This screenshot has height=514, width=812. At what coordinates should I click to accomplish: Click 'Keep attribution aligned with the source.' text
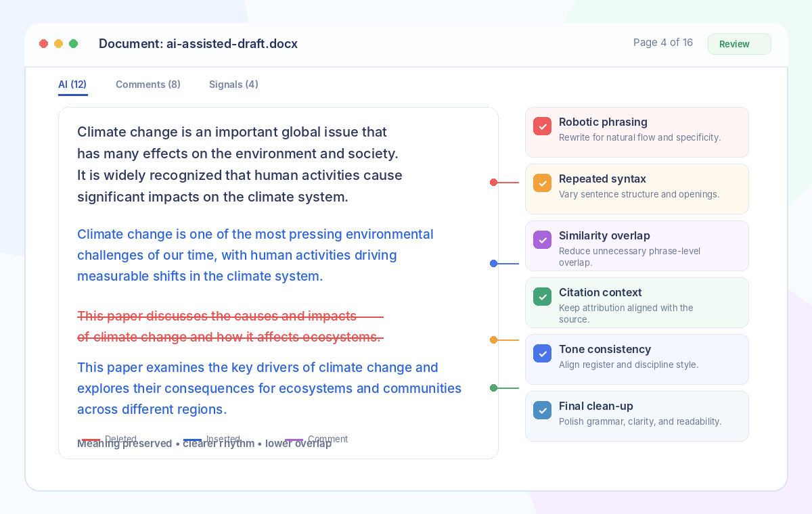626,314
